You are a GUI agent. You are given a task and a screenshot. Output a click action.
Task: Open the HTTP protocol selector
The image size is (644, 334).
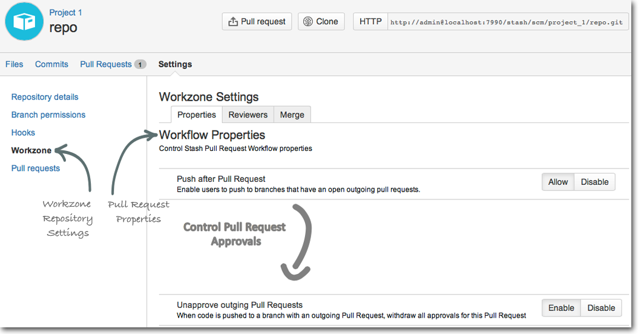point(370,21)
